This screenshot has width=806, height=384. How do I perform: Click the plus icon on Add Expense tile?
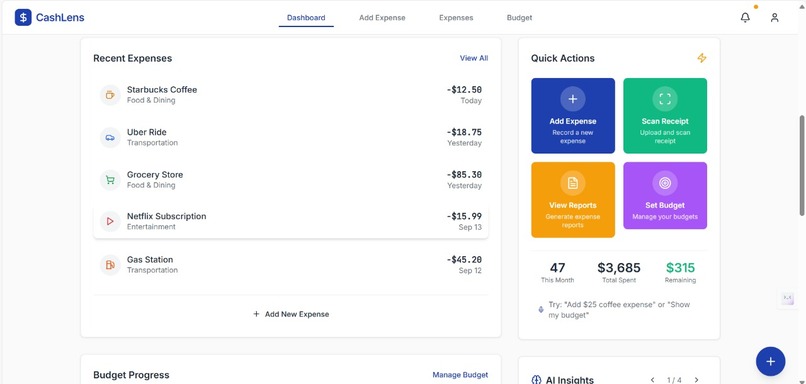[573, 99]
